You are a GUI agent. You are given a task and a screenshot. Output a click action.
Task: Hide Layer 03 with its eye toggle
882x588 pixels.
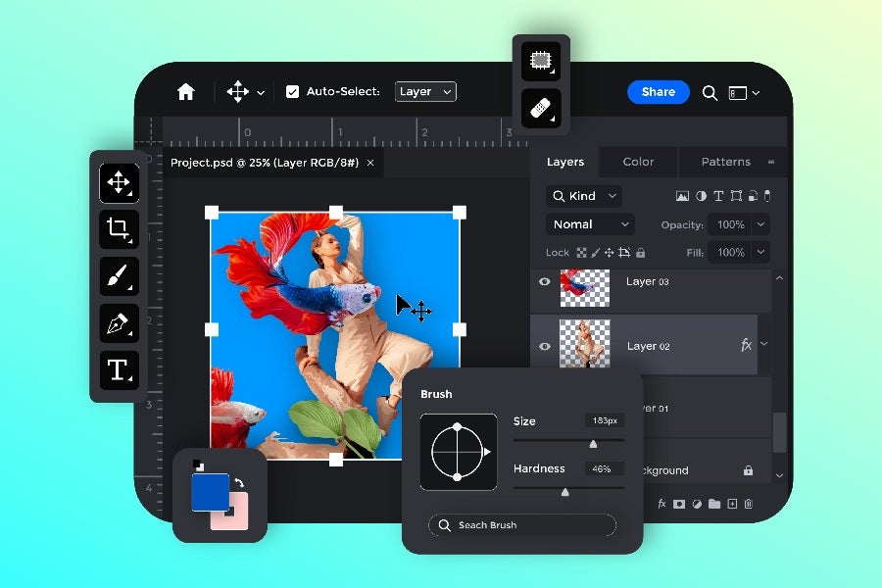[544, 281]
